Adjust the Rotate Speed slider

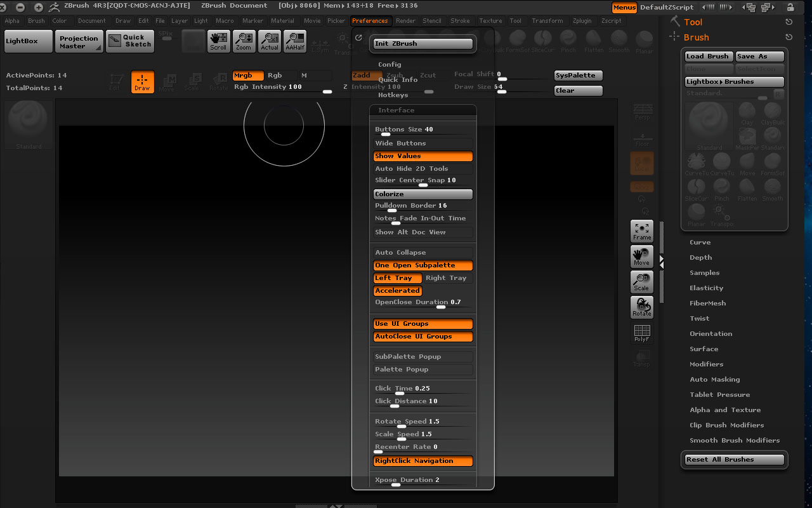[423, 423]
